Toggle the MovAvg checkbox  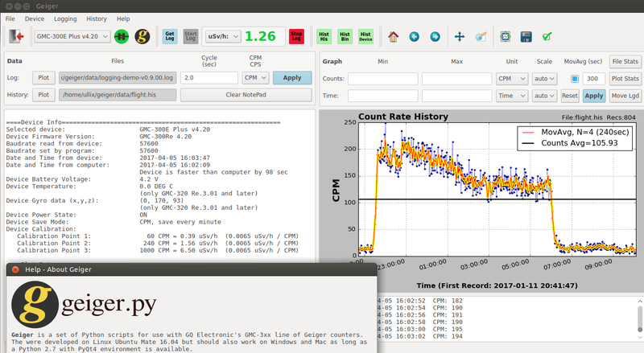(575, 78)
